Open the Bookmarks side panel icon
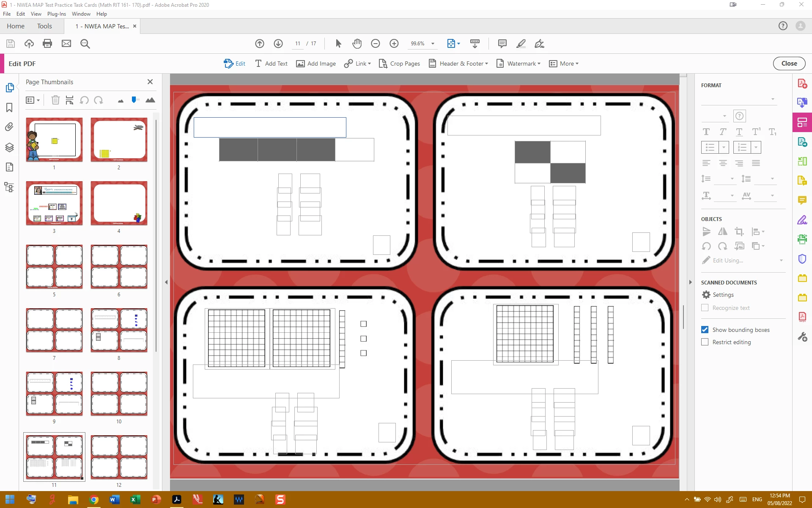This screenshot has width=812, height=508. tap(9, 108)
